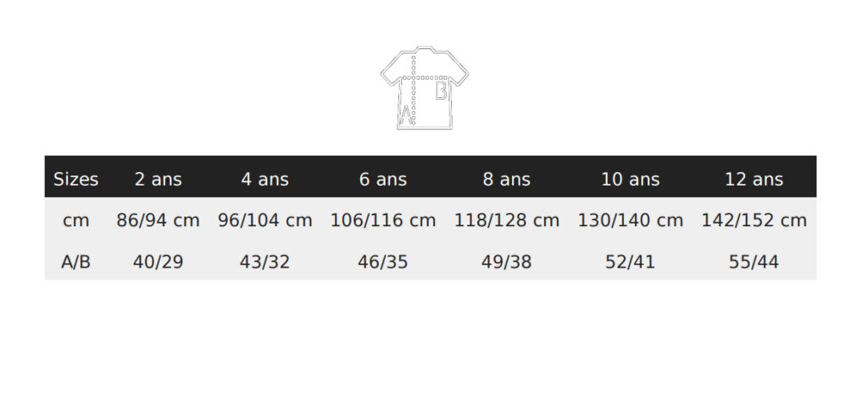Select the Sizes header cell
Screen dimensions: 868x405
[75, 179]
